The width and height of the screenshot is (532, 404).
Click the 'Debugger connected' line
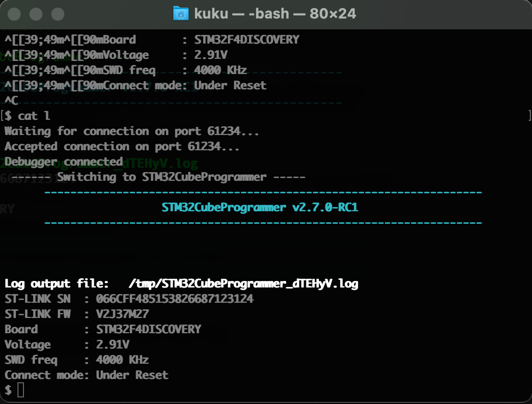64,162
